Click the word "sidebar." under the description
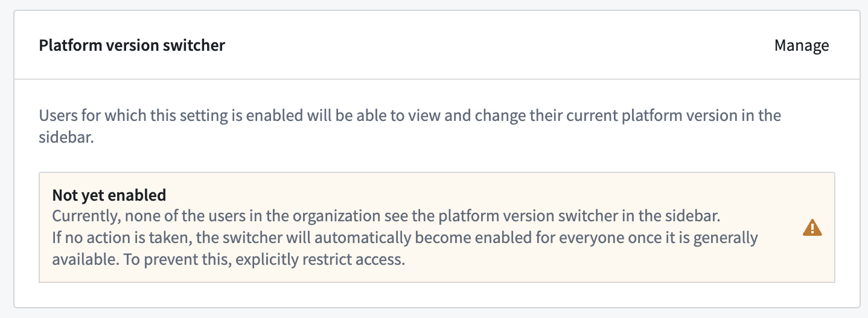The height and width of the screenshot is (318, 868). [x=65, y=137]
